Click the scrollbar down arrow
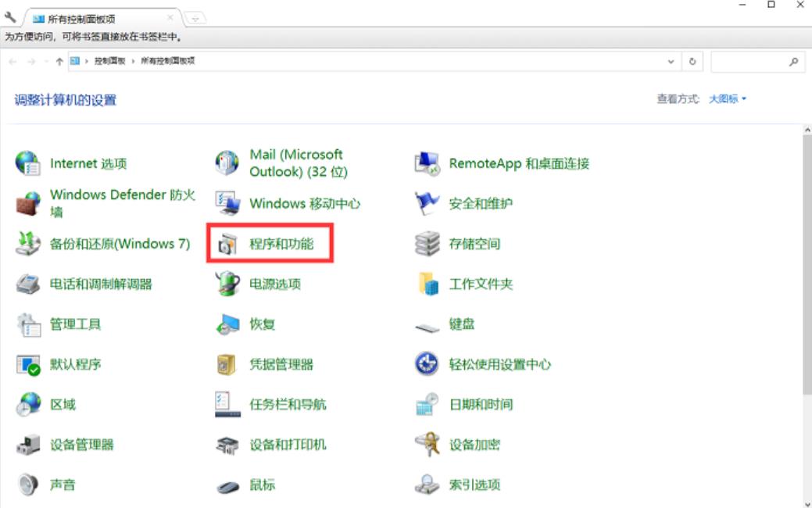 point(807,503)
